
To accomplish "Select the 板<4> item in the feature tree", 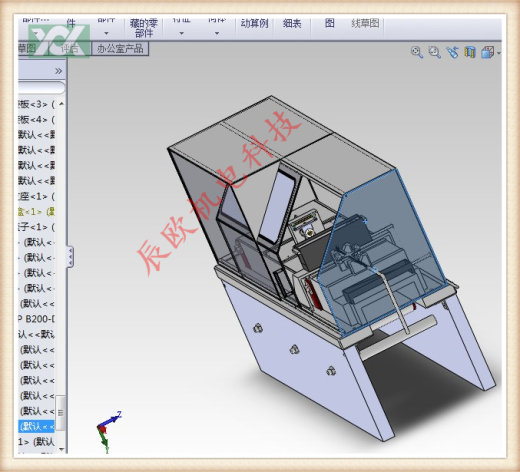I will [36, 119].
